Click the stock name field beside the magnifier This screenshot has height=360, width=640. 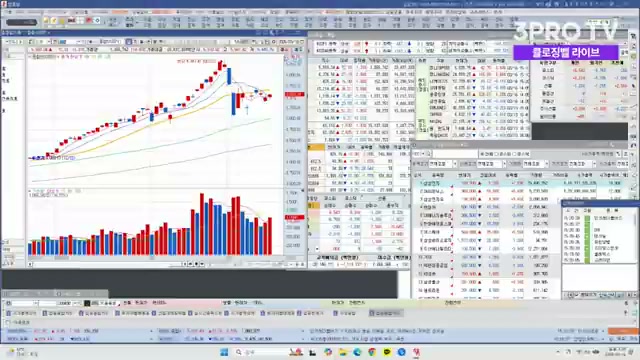pos(455,154)
